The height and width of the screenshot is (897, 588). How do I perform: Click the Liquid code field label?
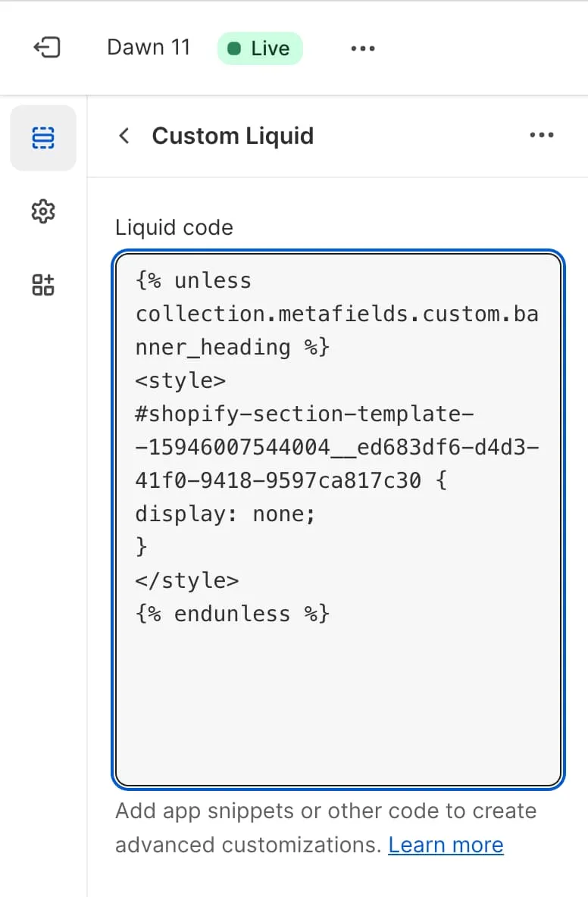click(174, 227)
